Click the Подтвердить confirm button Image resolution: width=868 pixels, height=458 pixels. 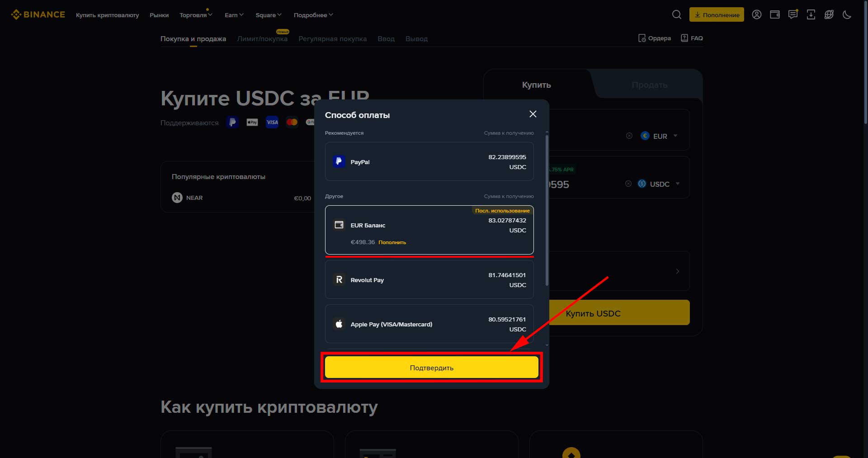click(x=431, y=367)
